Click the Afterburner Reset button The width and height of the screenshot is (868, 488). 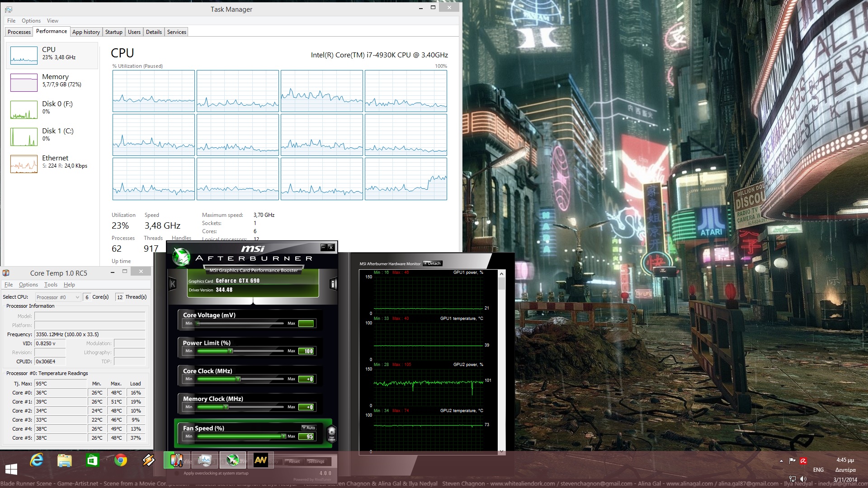point(294,461)
